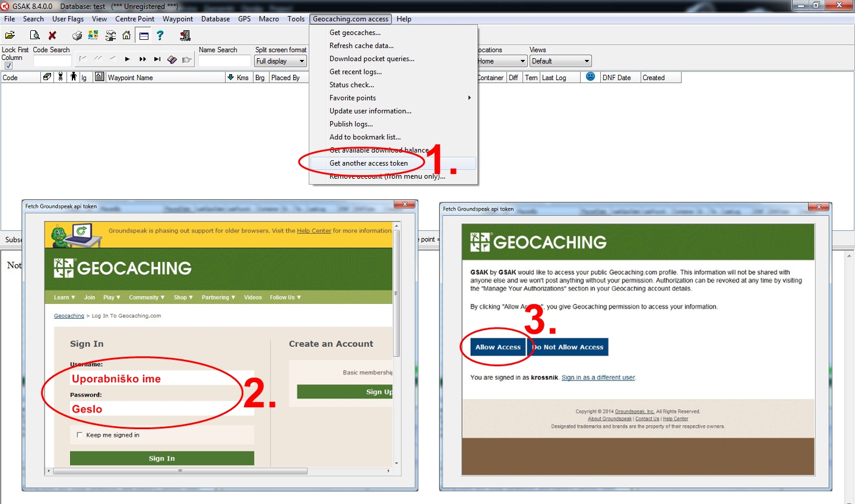Click the Name Search input field

[x=224, y=61]
